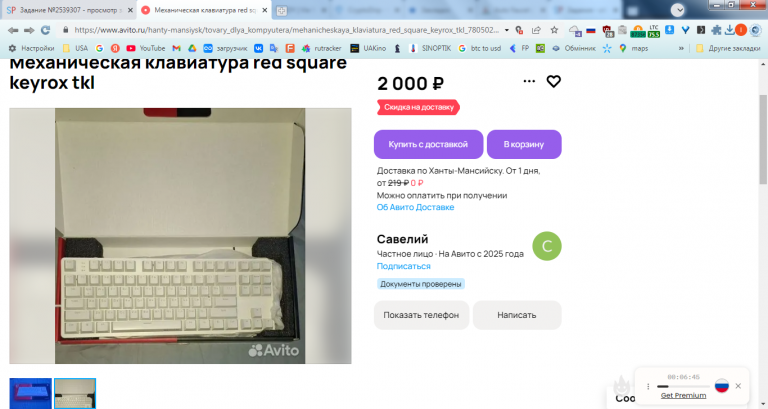Show the hidden bookmarks via the chevron
The width and height of the screenshot is (768, 409).
pos(681,48)
